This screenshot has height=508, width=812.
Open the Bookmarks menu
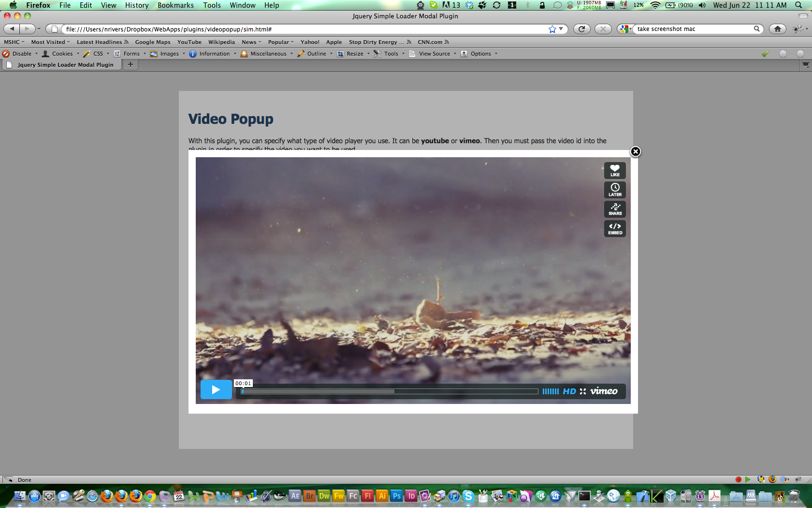[176, 5]
